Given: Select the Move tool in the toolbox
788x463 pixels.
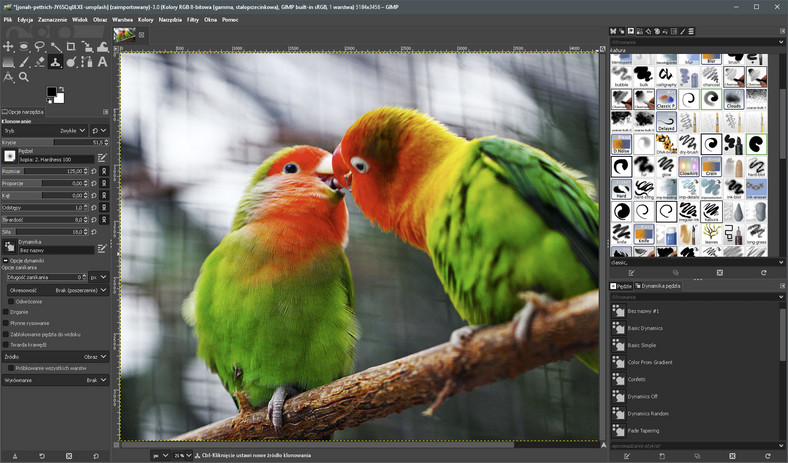Looking at the screenshot, I should click(8, 47).
